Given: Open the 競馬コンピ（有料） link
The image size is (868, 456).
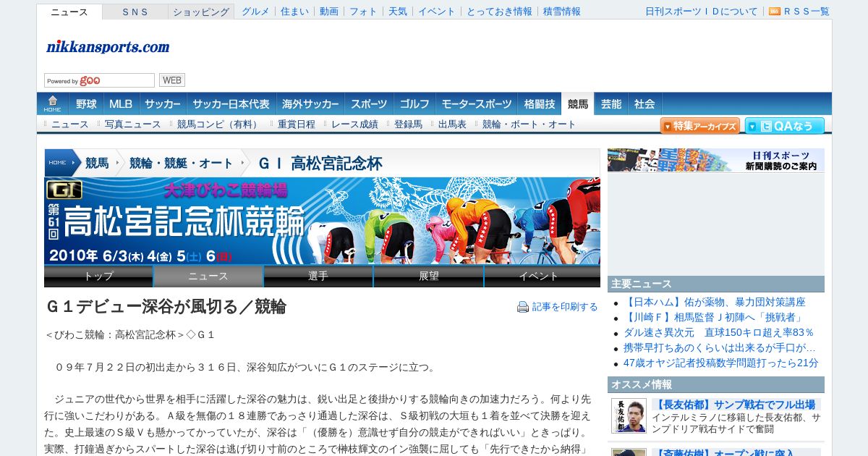Looking at the screenshot, I should (x=219, y=124).
